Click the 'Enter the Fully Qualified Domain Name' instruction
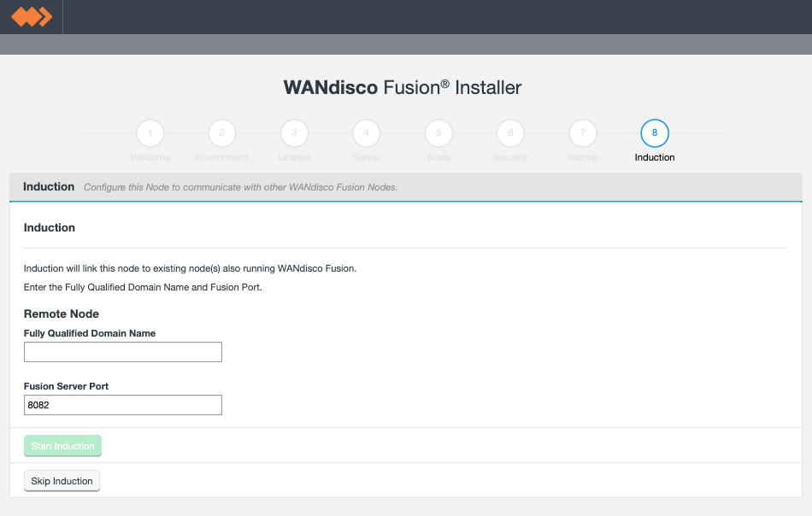Viewport: 812px width, 516px height. (143, 287)
